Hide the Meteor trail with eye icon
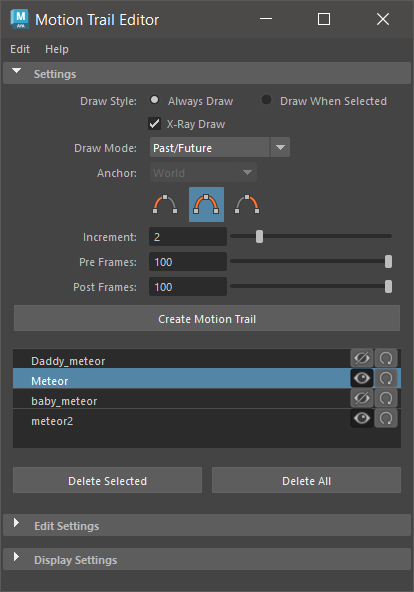The height and width of the screenshot is (592, 414). (x=362, y=378)
